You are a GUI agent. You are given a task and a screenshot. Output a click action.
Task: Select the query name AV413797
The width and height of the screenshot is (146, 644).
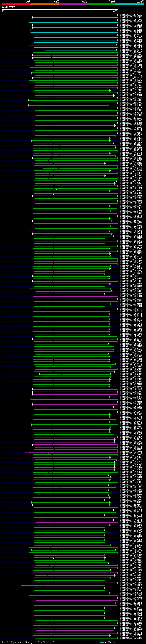point(8,7)
